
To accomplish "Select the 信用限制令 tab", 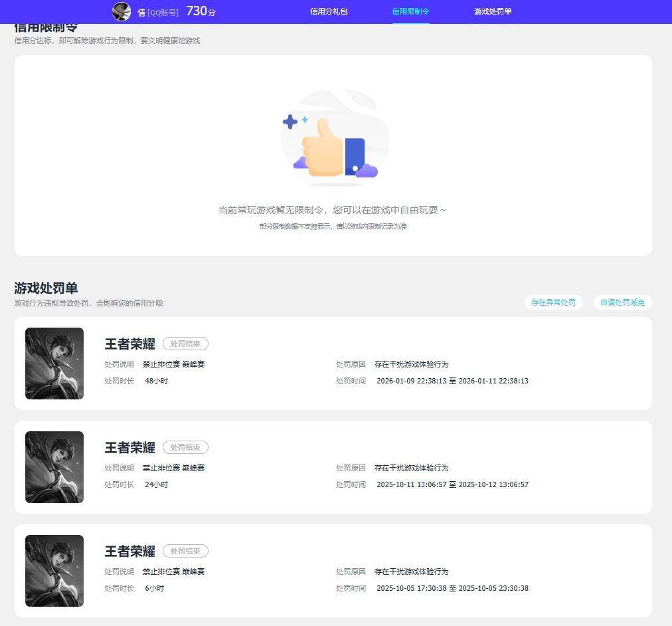I will [x=410, y=11].
